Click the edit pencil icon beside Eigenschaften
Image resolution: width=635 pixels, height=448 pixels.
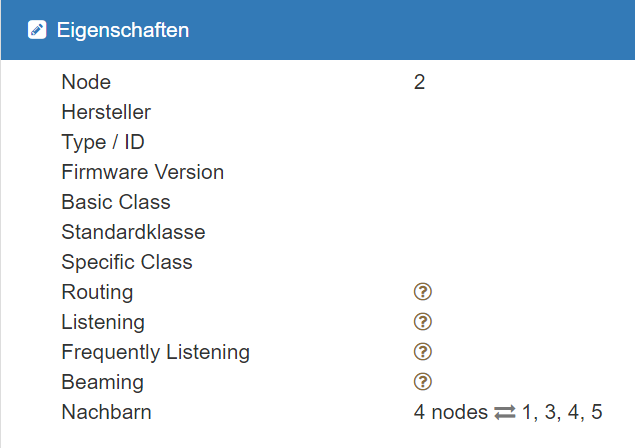tap(37, 30)
